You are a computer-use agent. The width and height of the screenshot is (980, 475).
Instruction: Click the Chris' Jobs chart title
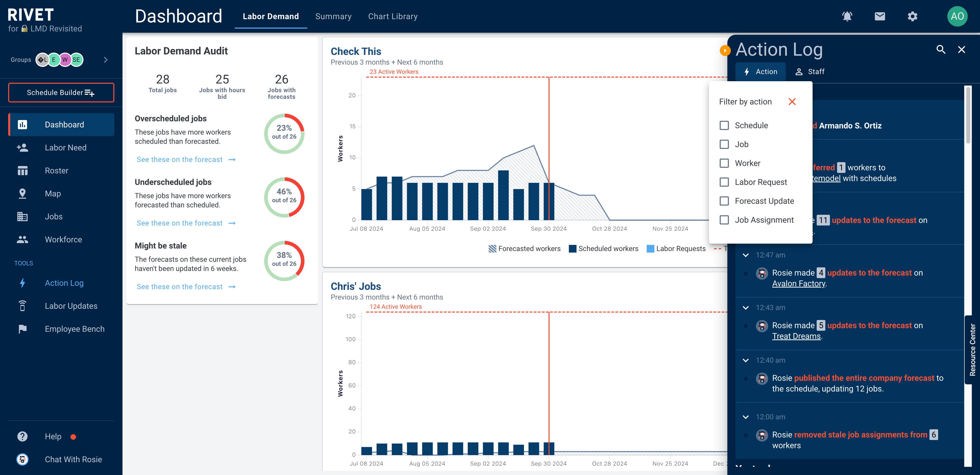[356, 286]
